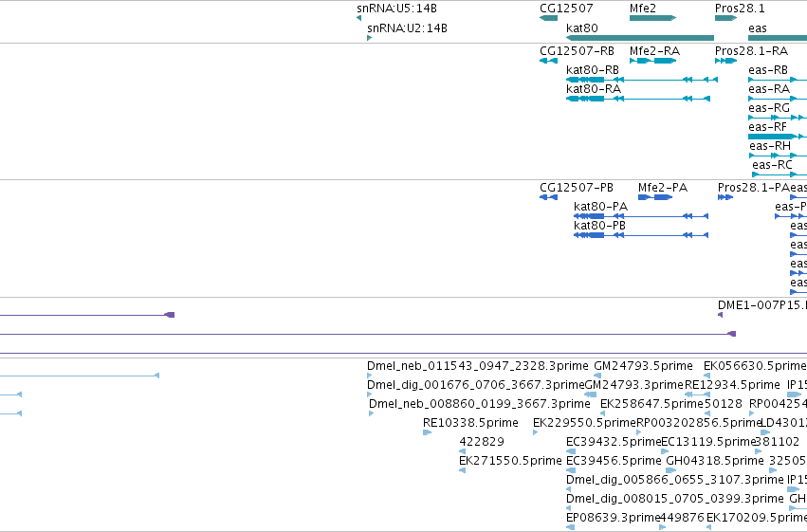This screenshot has height=532, width=807.
Task: Select the RP003202856.5prime EST
Action: tap(639, 432)
